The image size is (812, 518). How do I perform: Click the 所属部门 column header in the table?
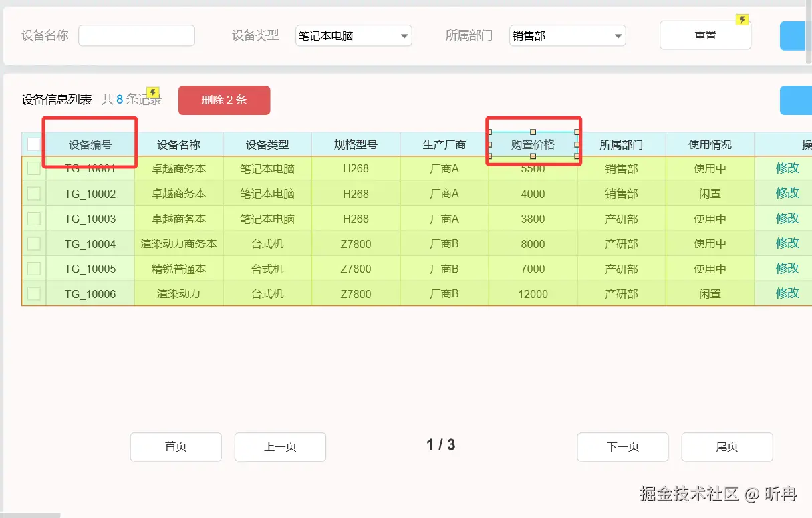click(622, 144)
